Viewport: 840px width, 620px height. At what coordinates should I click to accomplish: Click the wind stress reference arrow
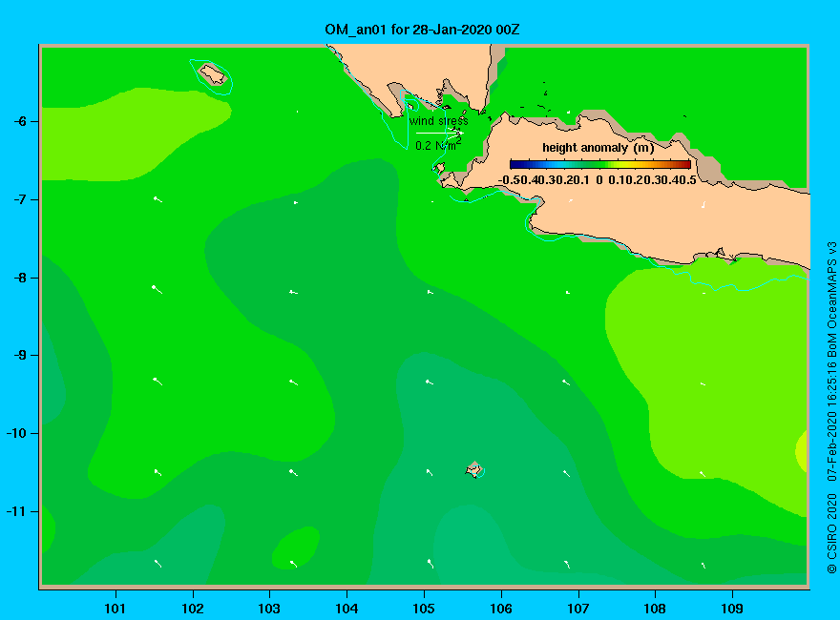439,133
